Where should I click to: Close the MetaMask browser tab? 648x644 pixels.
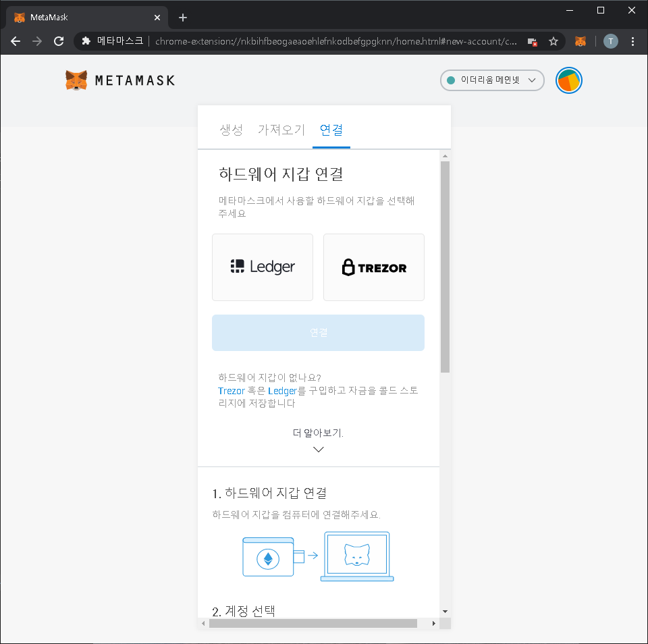(157, 18)
